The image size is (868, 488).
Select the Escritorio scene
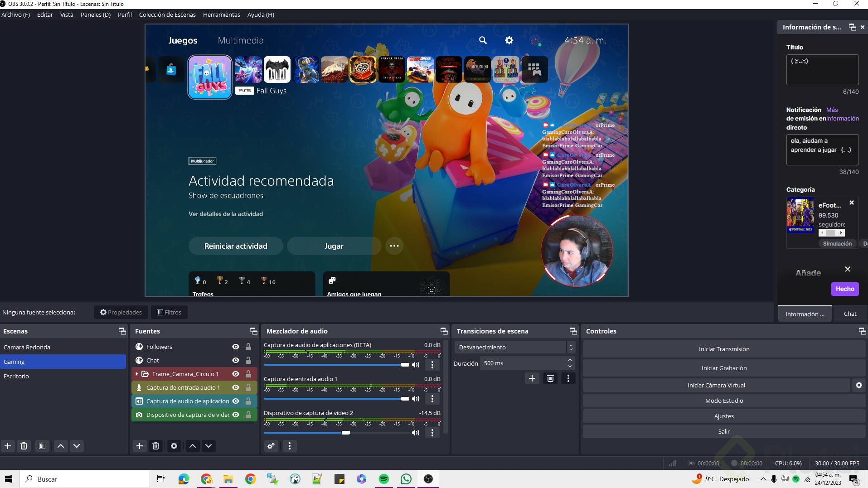click(x=63, y=376)
